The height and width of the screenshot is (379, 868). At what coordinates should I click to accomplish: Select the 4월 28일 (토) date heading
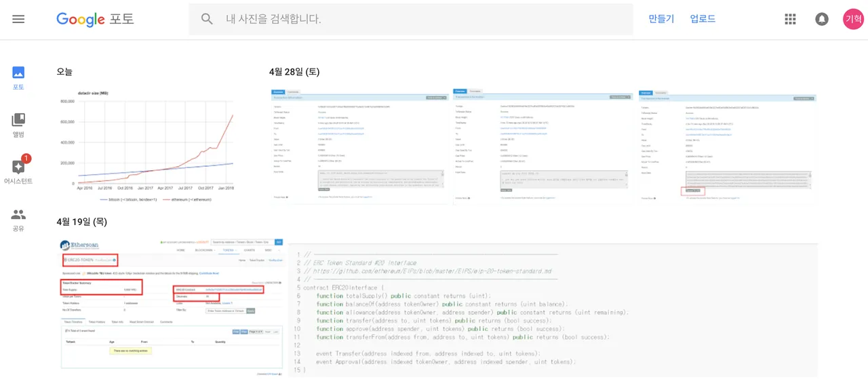click(294, 72)
